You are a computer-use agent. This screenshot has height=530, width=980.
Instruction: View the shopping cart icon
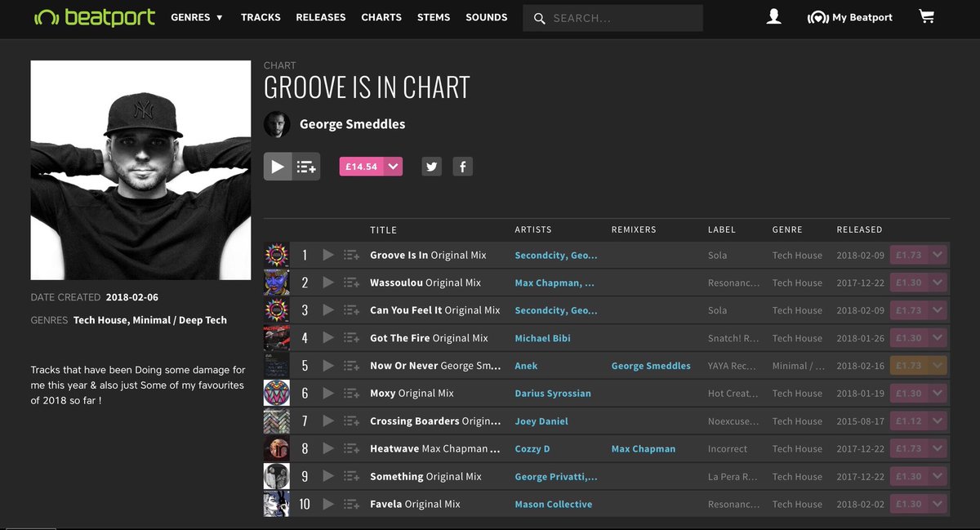point(926,16)
